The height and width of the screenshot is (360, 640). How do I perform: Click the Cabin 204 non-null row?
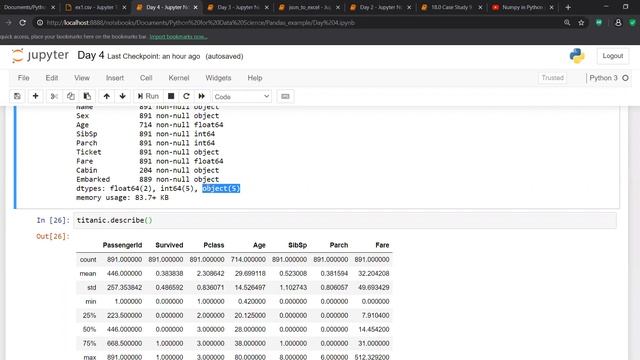(x=147, y=170)
